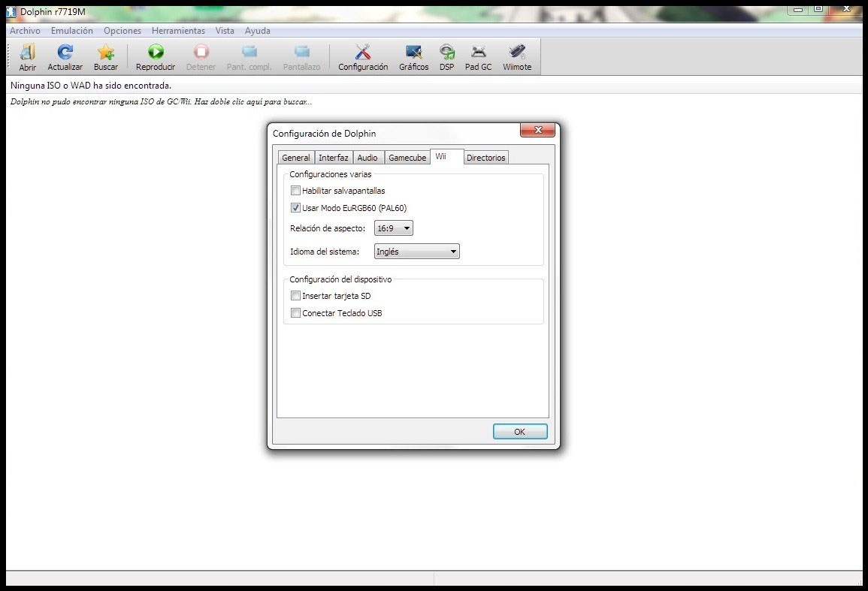Viewport: 868px width, 591px height.
Task: Open the Vista menu
Action: 225,31
